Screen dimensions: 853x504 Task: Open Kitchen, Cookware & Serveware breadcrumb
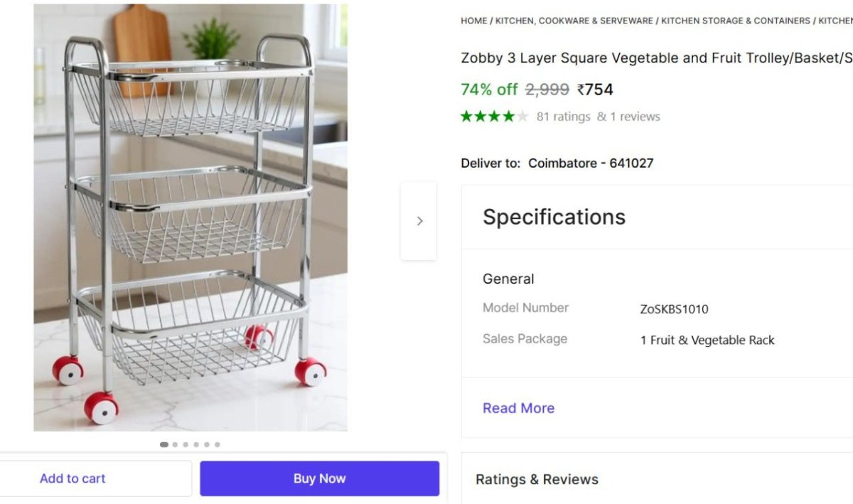coord(574,21)
